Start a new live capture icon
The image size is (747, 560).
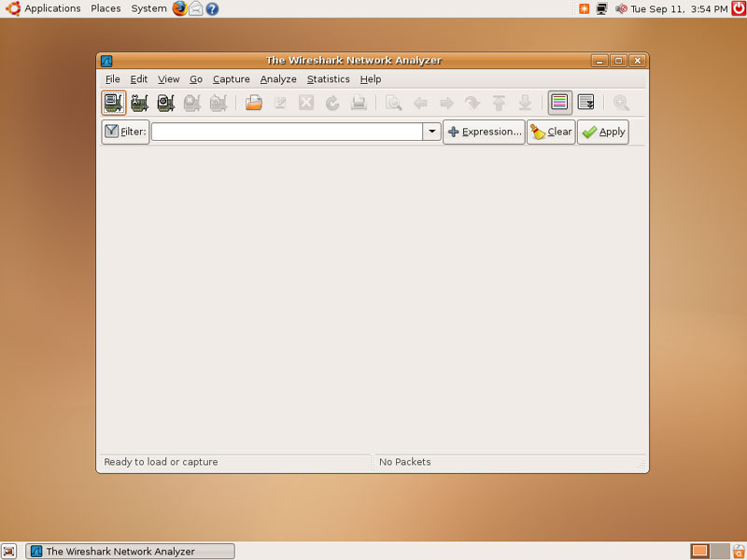[166, 103]
